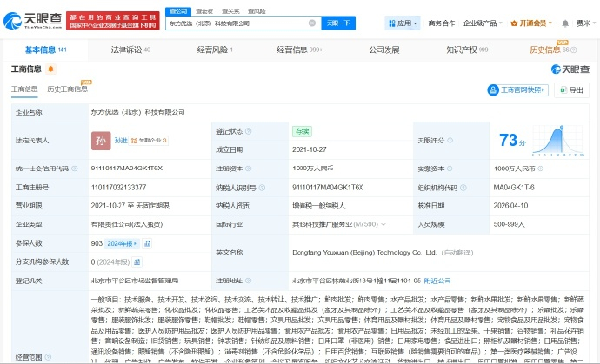The height and width of the screenshot is (364, 600).
Task: Select the 历史工商信息 sub-tab
Action: click(67, 89)
